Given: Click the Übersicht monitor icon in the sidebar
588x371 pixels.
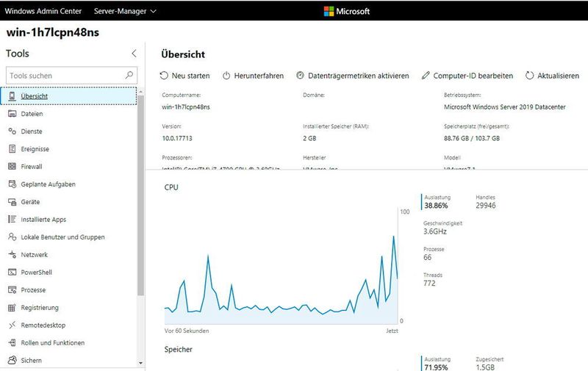Looking at the screenshot, I should (12, 96).
